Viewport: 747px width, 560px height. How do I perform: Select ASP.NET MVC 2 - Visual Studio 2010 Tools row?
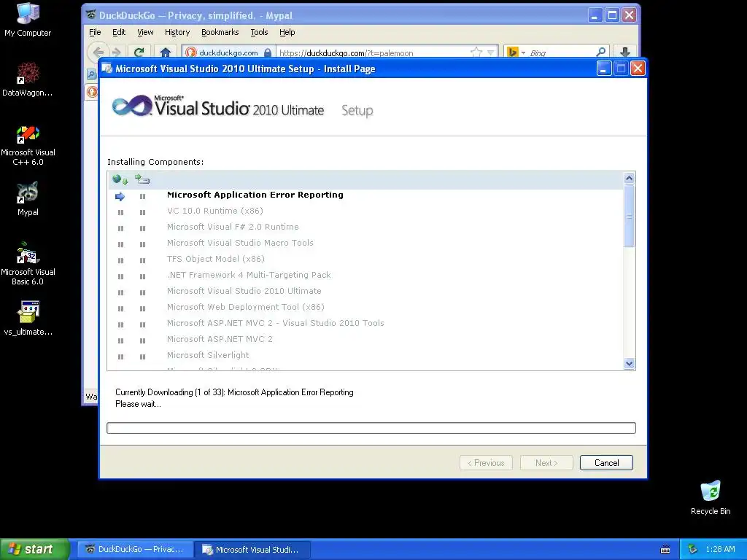click(365, 323)
